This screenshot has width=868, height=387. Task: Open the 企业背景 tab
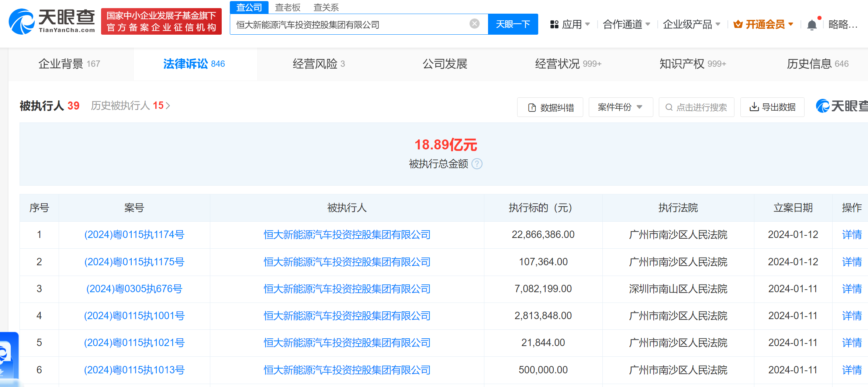tap(69, 64)
